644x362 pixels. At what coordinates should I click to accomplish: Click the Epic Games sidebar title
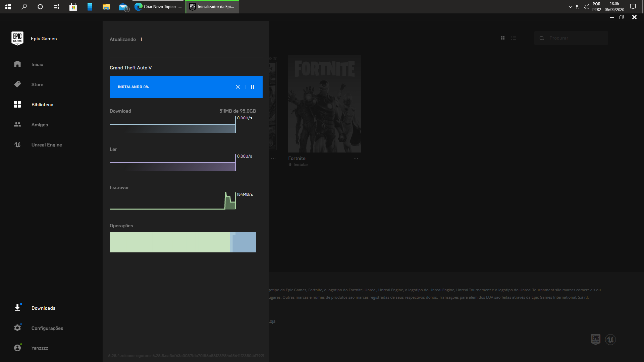[44, 39]
